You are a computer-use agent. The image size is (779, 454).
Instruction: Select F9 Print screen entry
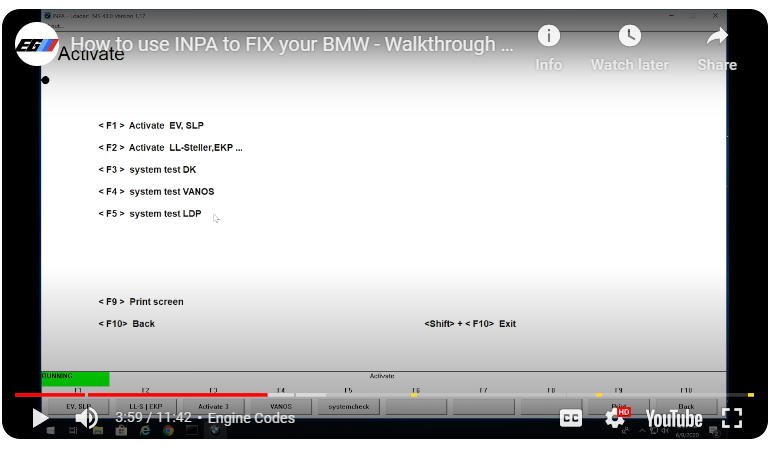141,302
